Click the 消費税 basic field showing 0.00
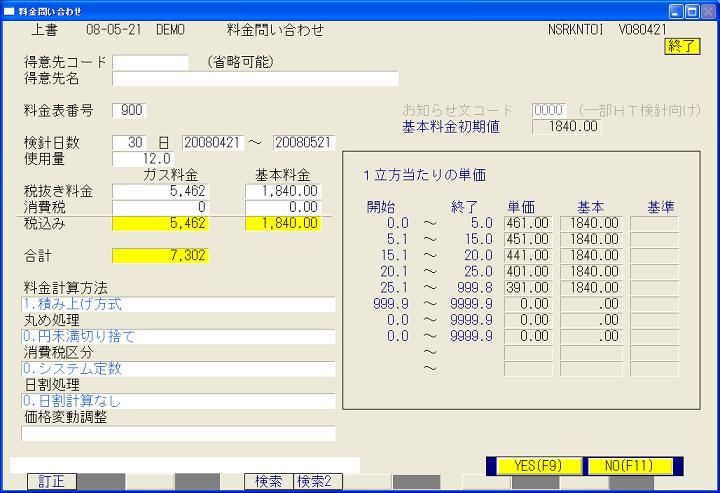 [283, 207]
